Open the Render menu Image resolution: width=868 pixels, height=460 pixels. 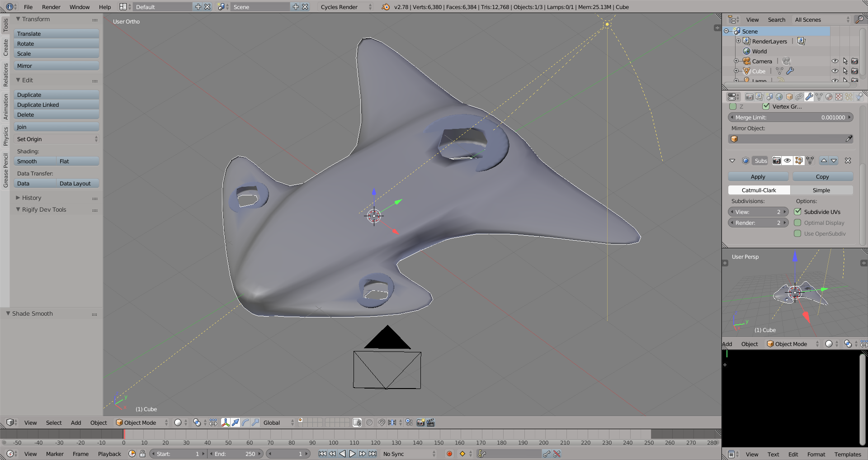click(51, 7)
